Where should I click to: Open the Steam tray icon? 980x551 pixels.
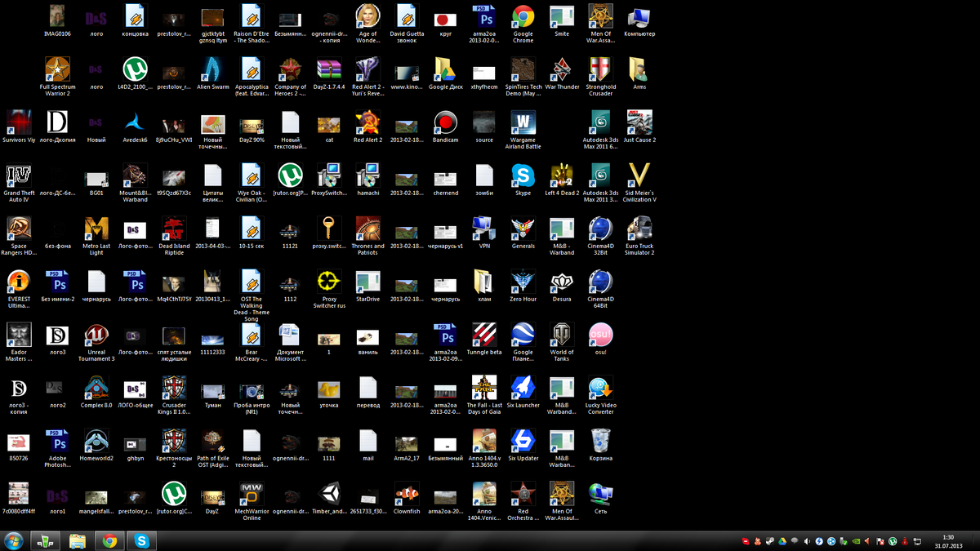click(x=769, y=541)
